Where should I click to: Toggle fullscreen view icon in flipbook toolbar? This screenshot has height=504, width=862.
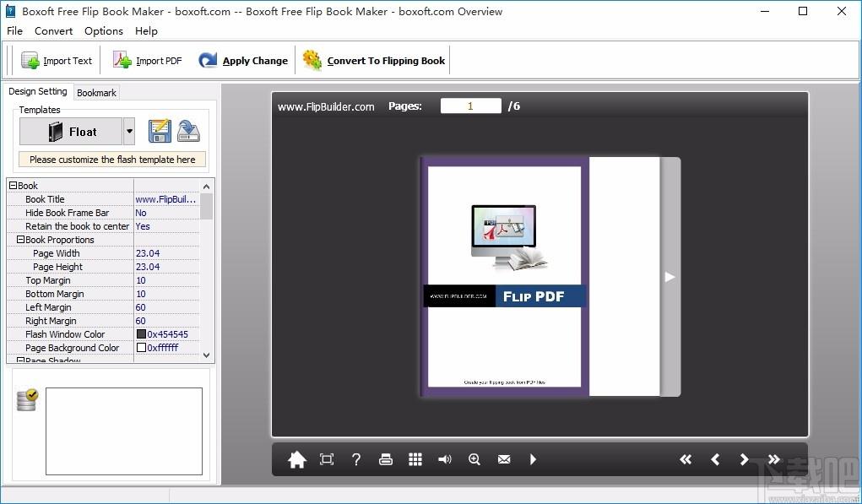click(x=327, y=459)
